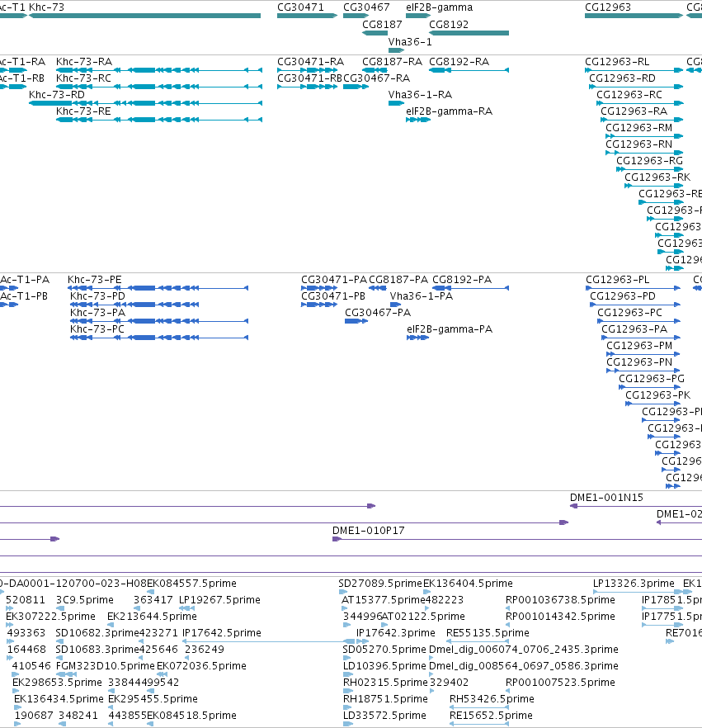
Task: Select the EK307222.5prime EST label
Action: 50,617
